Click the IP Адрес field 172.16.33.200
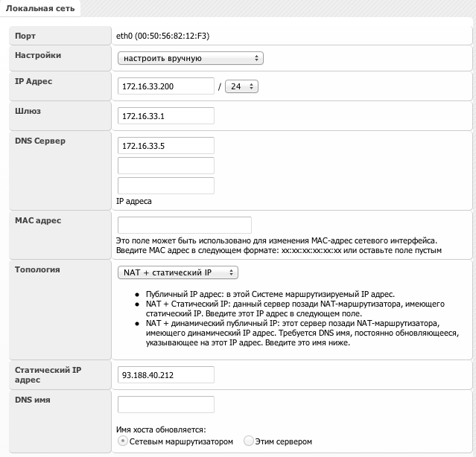The image size is (476, 457). coord(166,86)
